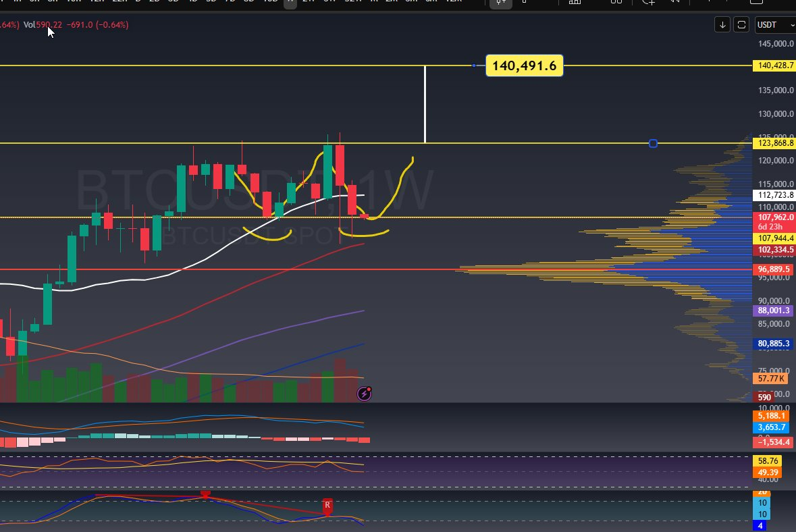
Task: Select the white vertical measure line
Action: (425, 105)
